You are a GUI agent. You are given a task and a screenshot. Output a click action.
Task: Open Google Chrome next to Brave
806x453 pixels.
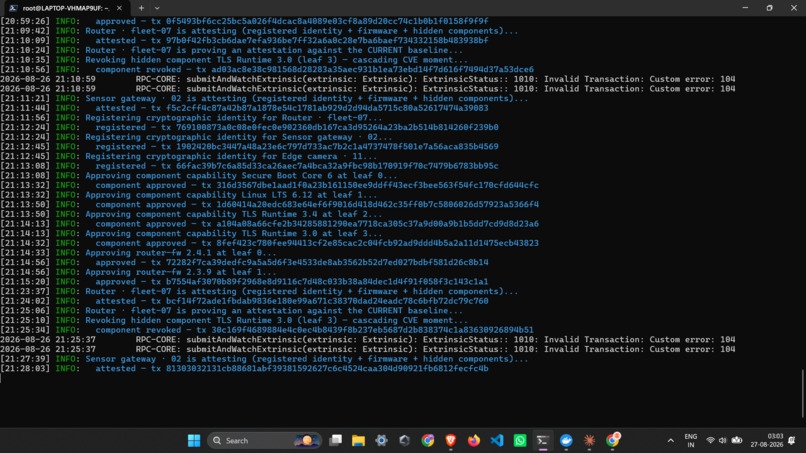pyautogui.click(x=428, y=441)
